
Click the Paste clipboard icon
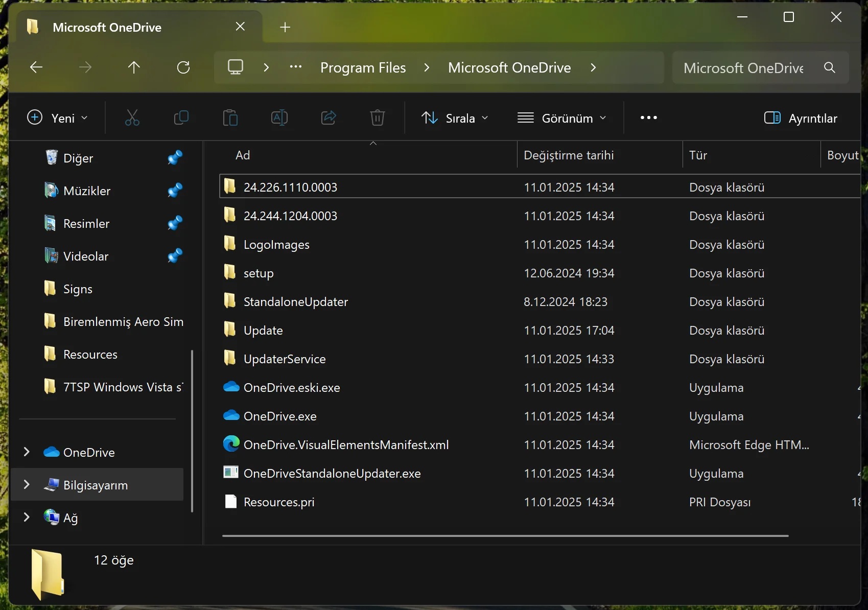[x=230, y=118]
